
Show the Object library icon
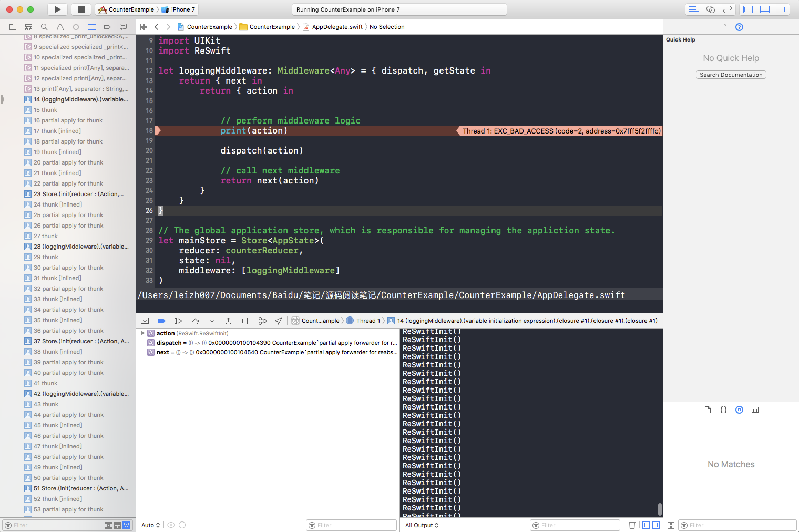click(739, 410)
